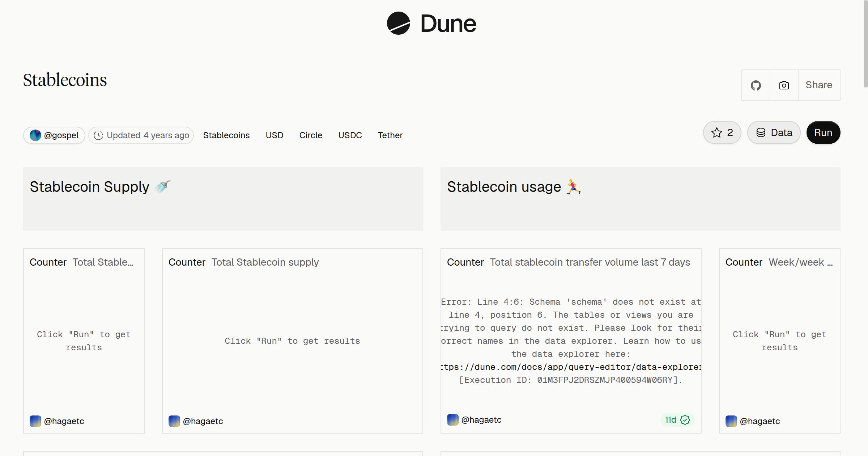Open 'Total stablecoin transfer volume last 7 days' title
Screen dimensions: 868x456
[x=590, y=262]
